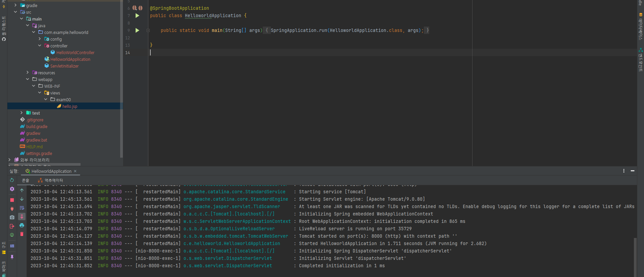644x277 pixels.
Task: Take a thread dump with camera icon
Action: coord(12,217)
